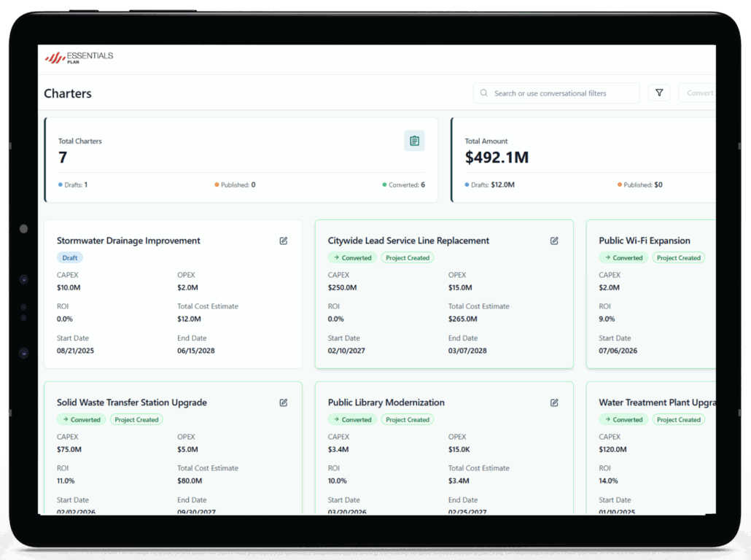Click Project Created badge on Solid Waste card

pyautogui.click(x=136, y=420)
